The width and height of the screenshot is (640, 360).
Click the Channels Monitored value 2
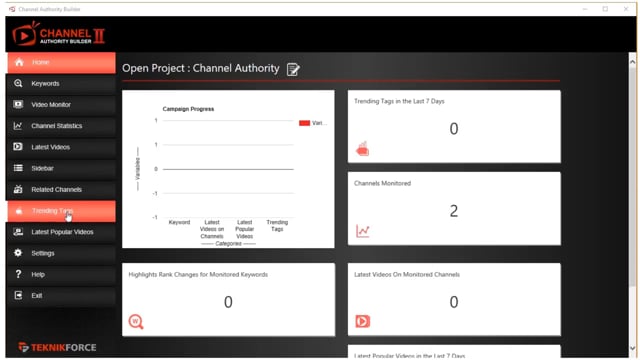coord(454,211)
